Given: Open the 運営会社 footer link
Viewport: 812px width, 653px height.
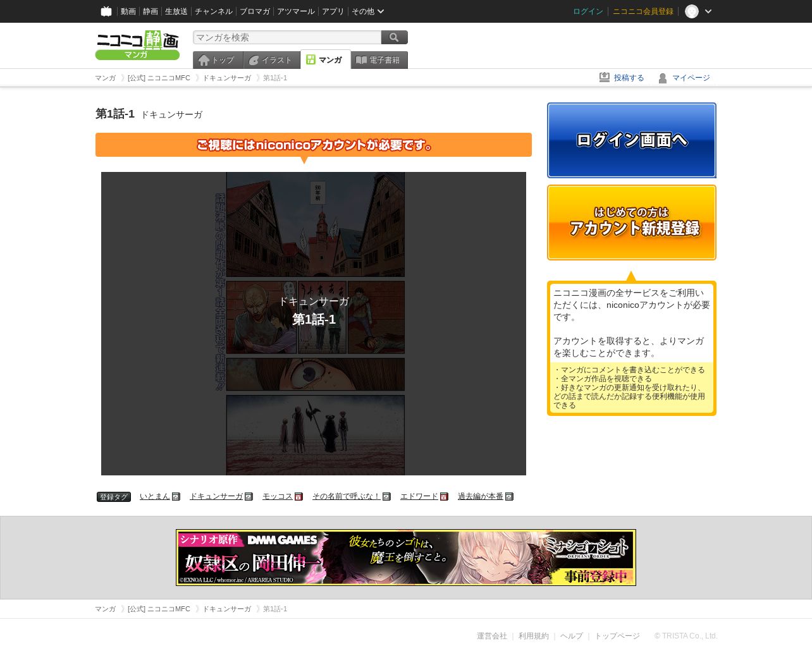Looking at the screenshot, I should (492, 636).
